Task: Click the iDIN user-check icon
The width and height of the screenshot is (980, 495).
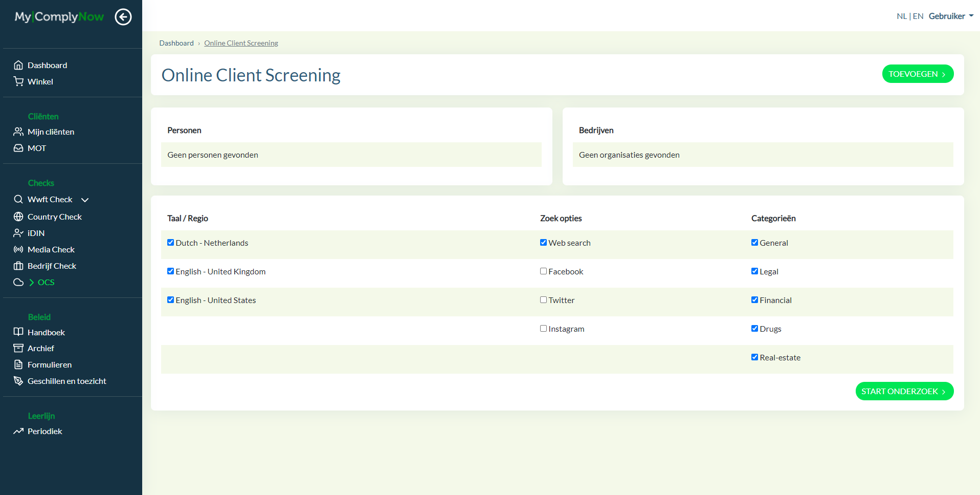Action: 18,233
